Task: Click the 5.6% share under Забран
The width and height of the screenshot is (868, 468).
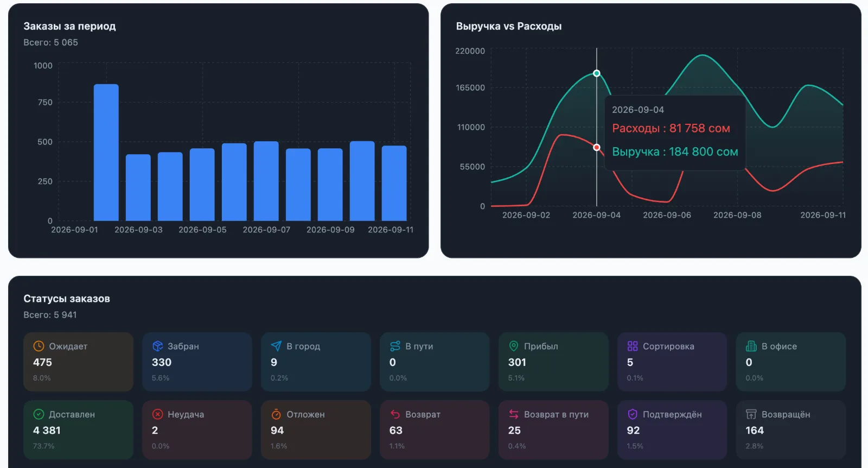Action: click(x=161, y=378)
